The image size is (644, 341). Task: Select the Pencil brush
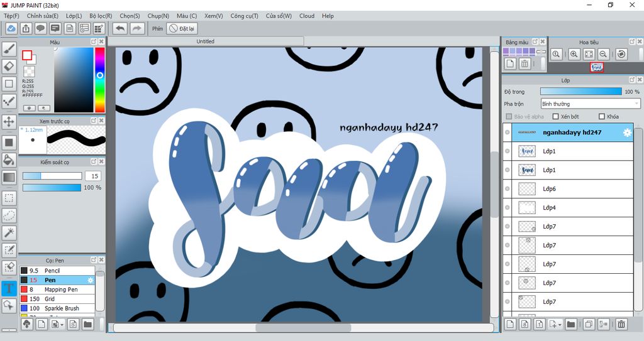[57, 271]
